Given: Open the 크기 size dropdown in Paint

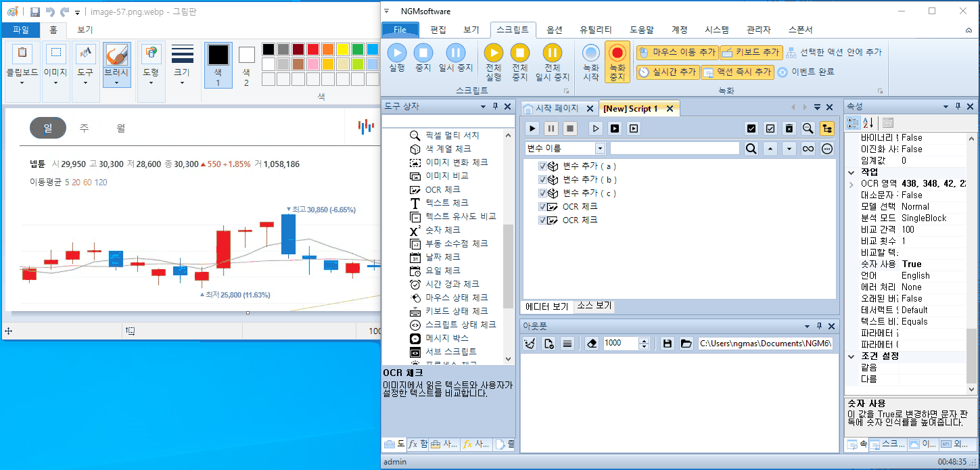Looking at the screenshot, I should [182, 83].
